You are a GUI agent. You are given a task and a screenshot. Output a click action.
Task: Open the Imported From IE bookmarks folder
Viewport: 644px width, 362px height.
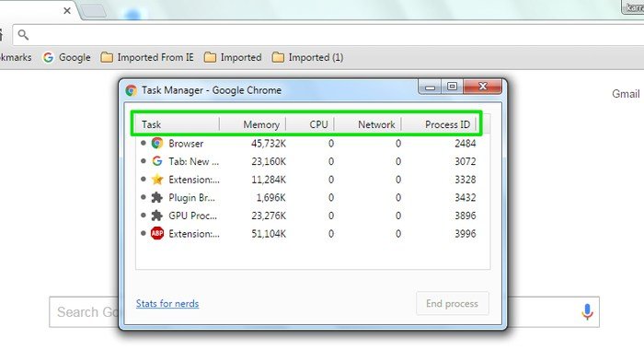click(x=147, y=57)
